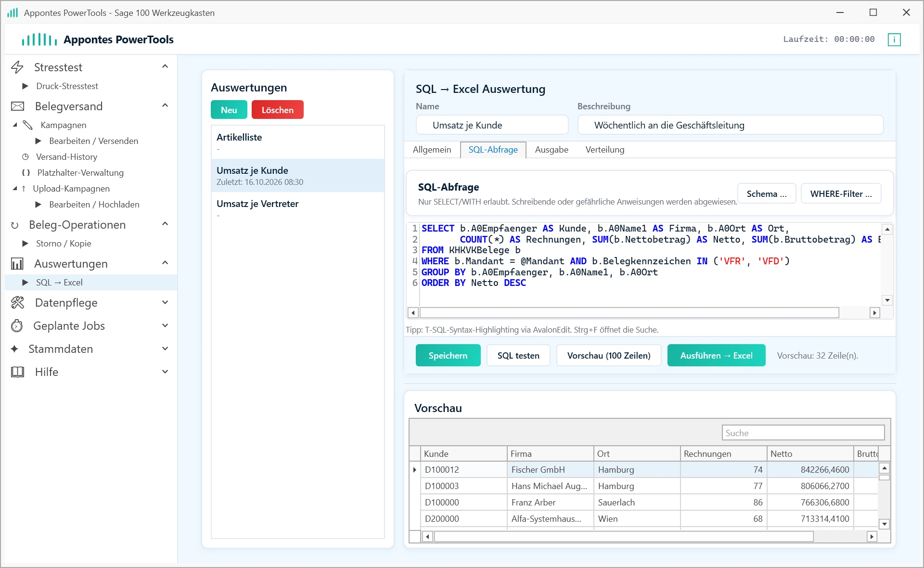Expand the Geplante Jobs section chevron
Screen dimensions: 924x568
coord(165,325)
